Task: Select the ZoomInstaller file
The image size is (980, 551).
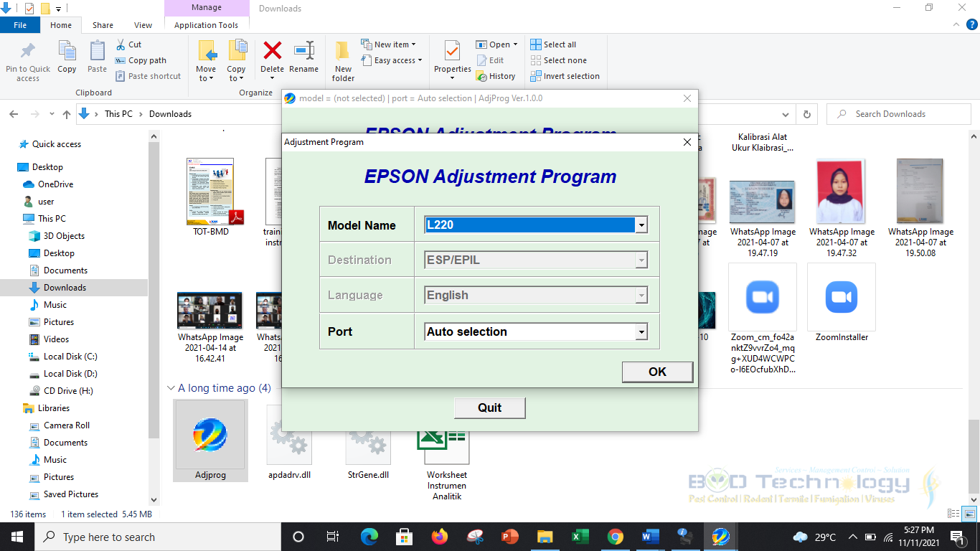Action: pos(842,303)
